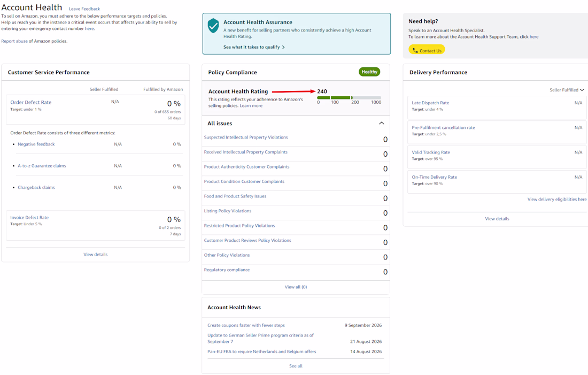This screenshot has height=375, width=588.
Task: Click View details in Customer Service Performance
Action: (x=95, y=255)
